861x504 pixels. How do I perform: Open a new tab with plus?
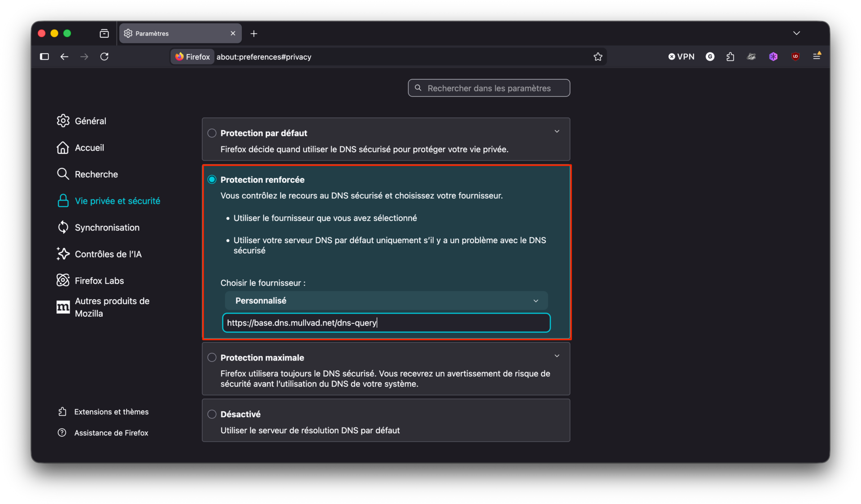[254, 34]
